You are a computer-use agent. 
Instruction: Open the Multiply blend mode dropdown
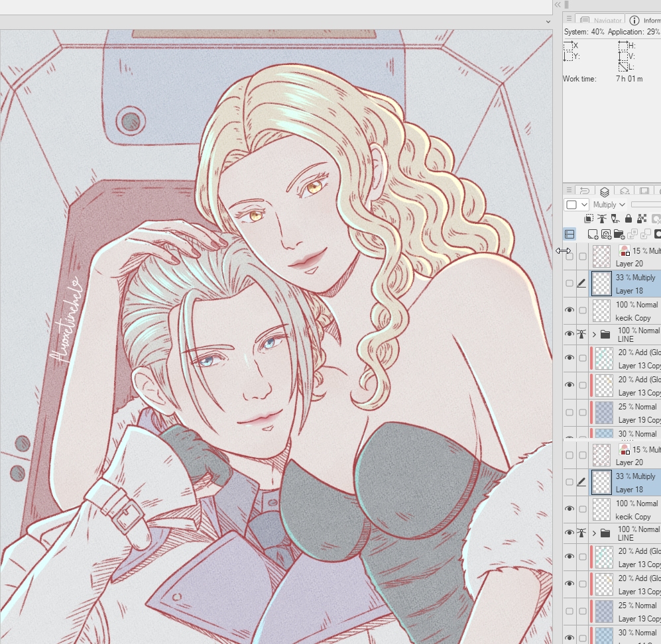click(609, 205)
